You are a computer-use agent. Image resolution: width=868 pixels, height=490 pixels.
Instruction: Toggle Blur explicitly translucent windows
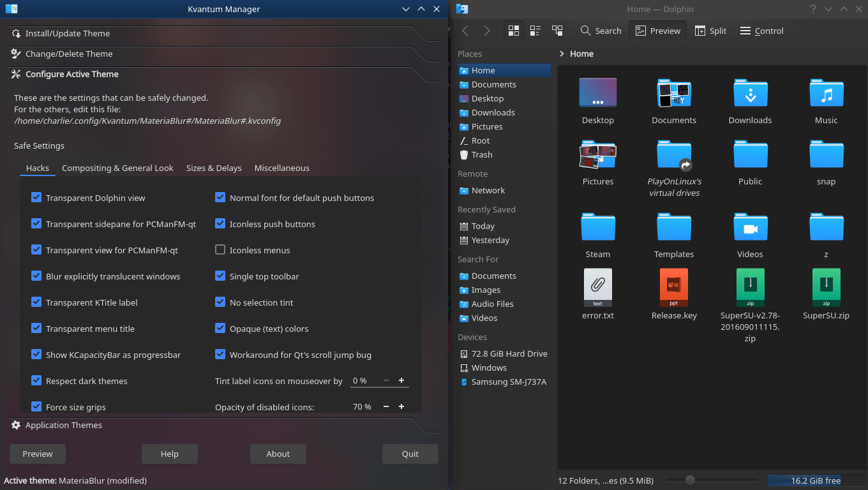36,276
